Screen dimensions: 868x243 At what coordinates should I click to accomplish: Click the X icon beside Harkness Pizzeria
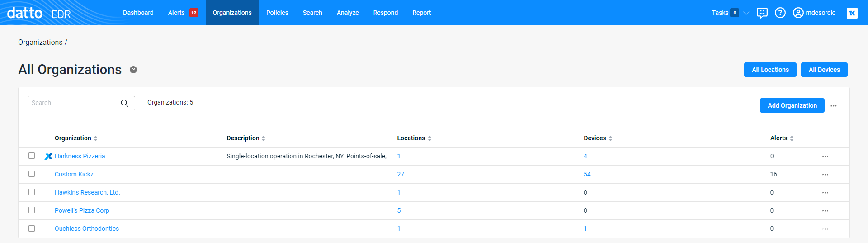[48, 157]
